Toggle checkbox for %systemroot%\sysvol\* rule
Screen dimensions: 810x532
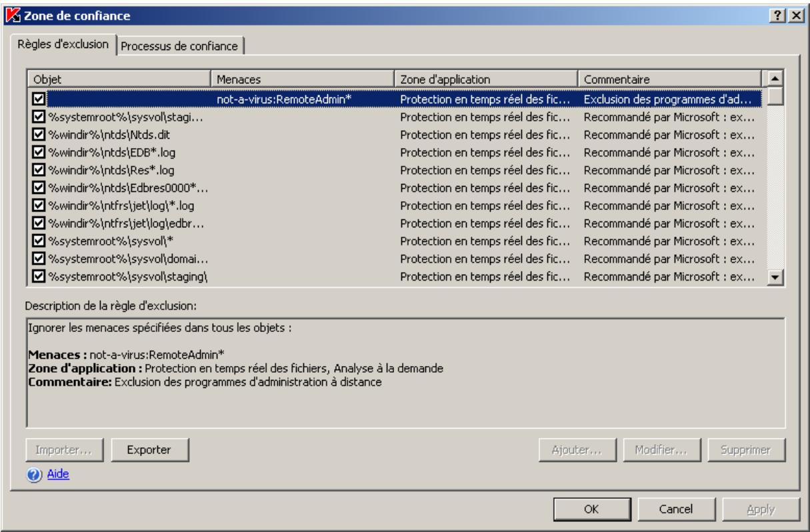pyautogui.click(x=39, y=241)
